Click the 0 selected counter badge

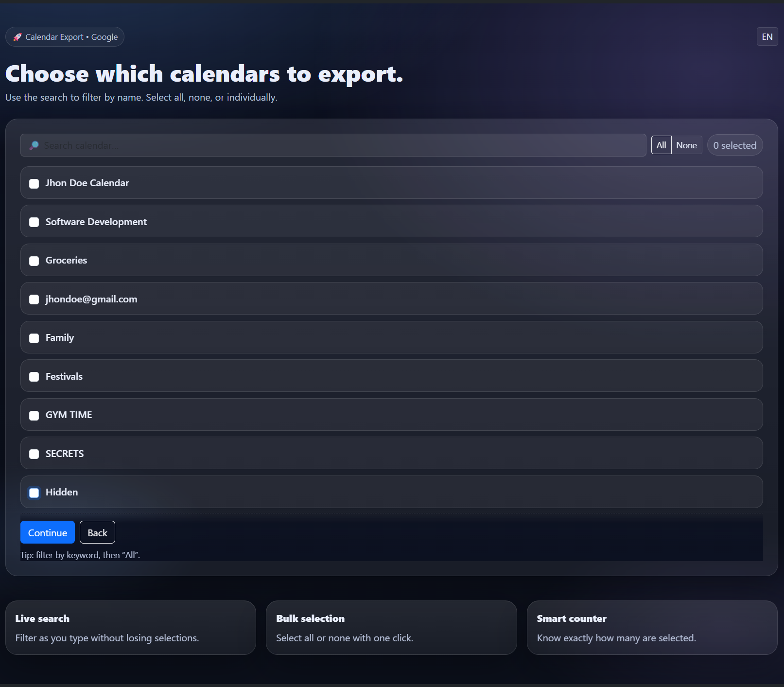(x=734, y=145)
